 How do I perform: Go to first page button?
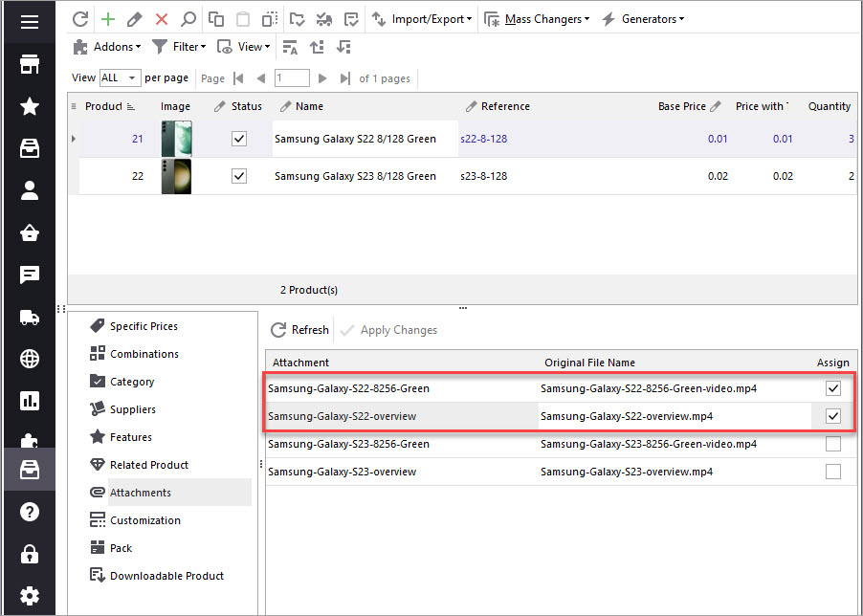(x=238, y=78)
